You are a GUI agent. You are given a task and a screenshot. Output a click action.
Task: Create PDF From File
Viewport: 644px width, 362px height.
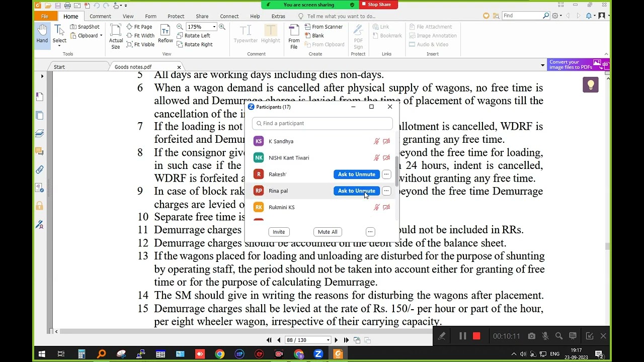point(294,36)
